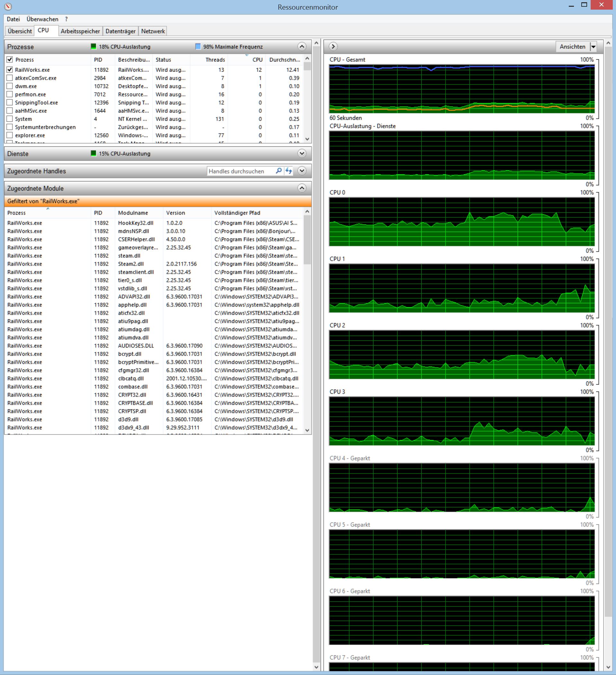616x675 pixels.
Task: Click the CPU 4 - Geparkt graph
Action: 462,488
